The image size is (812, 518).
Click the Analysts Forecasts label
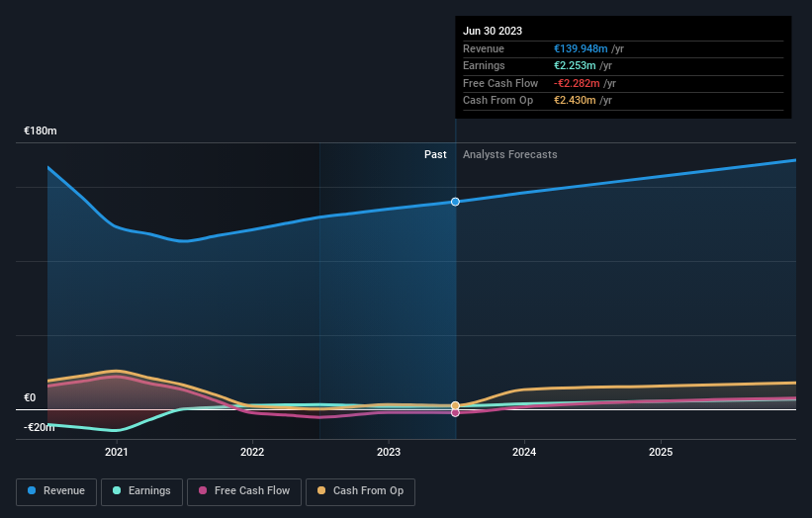[510, 155]
